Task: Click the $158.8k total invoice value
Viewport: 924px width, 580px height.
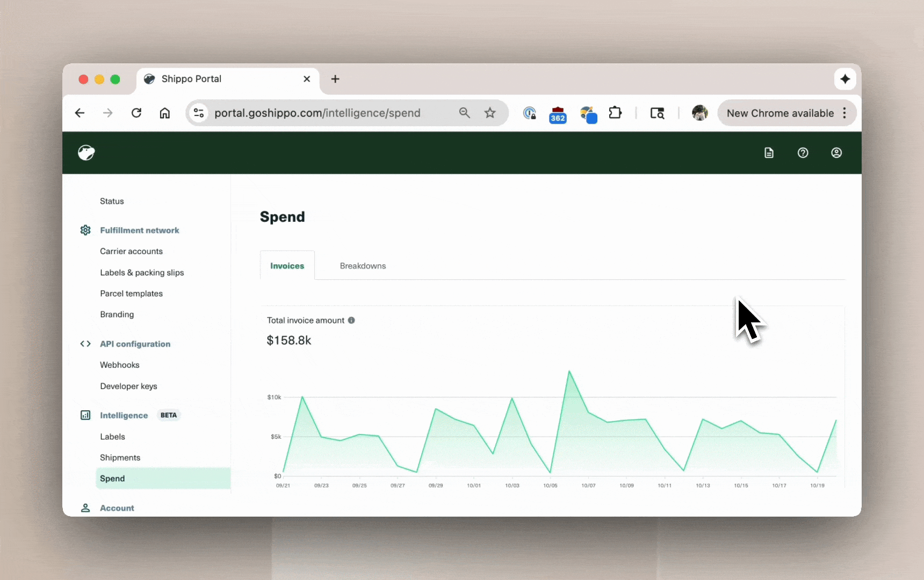Action: (x=289, y=340)
